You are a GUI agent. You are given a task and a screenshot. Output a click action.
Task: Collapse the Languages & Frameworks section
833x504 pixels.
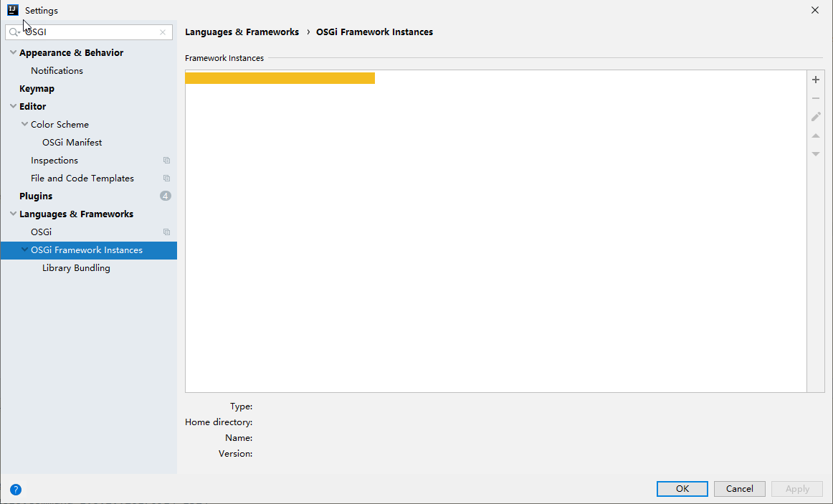[14, 214]
